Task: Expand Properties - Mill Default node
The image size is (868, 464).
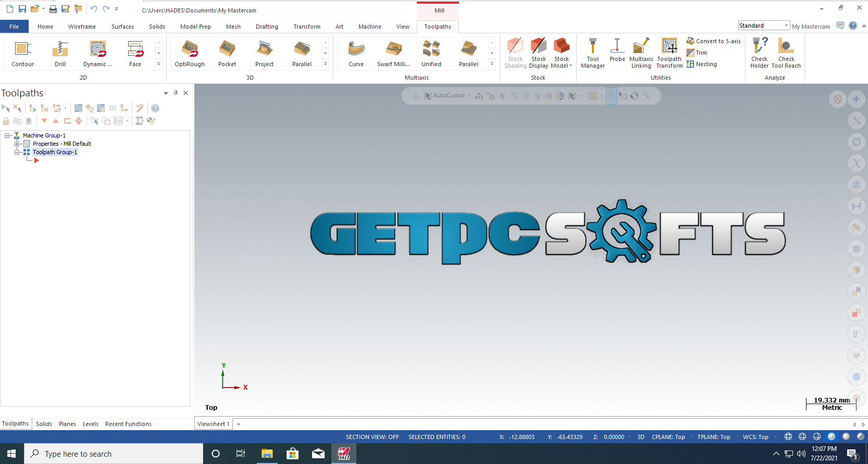Action: [x=17, y=144]
